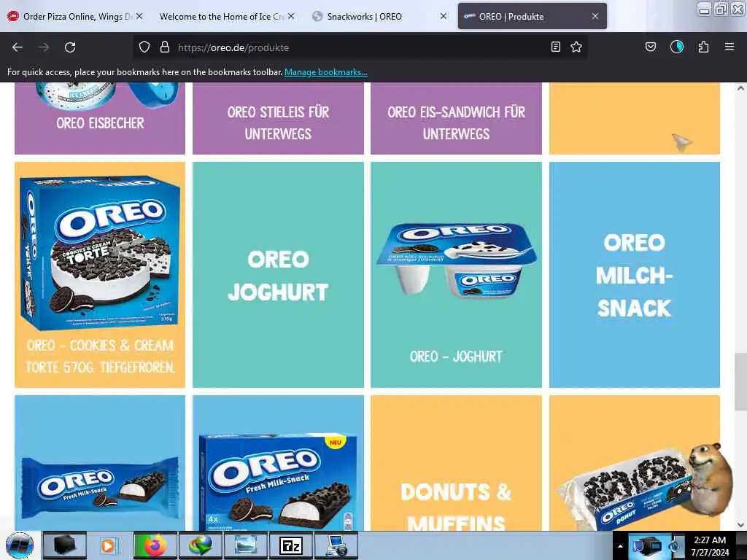Open the Internet Download Manager globe taskbar icon
747x560 pixels.
(200, 545)
